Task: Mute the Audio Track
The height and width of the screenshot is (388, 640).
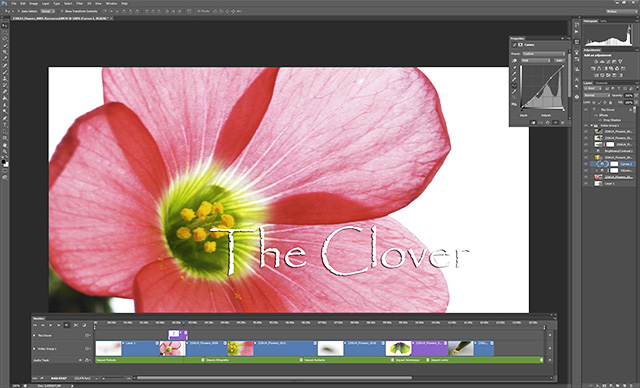Action: pyautogui.click(x=80, y=360)
